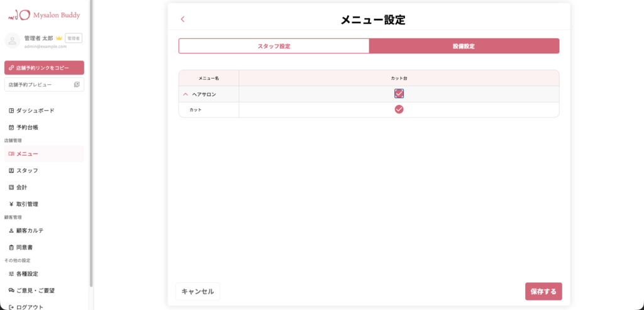Click the スタッフ icon in sidebar
Screen dimensions: 644x310
[11, 170]
